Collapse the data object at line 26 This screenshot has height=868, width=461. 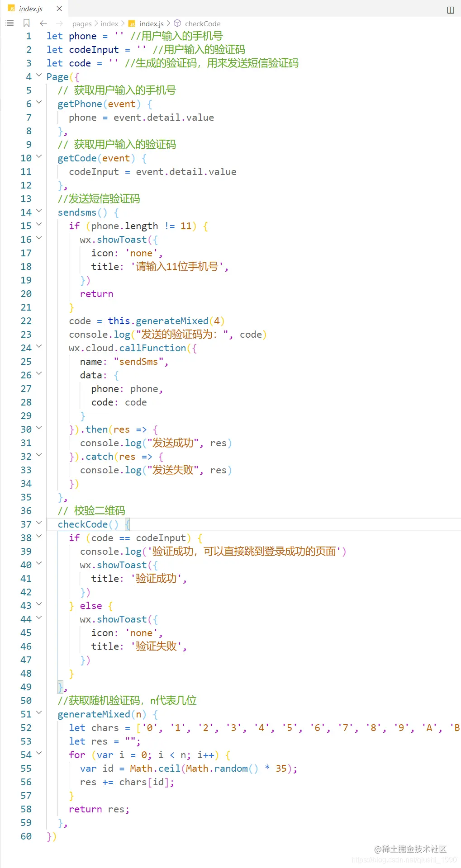click(39, 374)
